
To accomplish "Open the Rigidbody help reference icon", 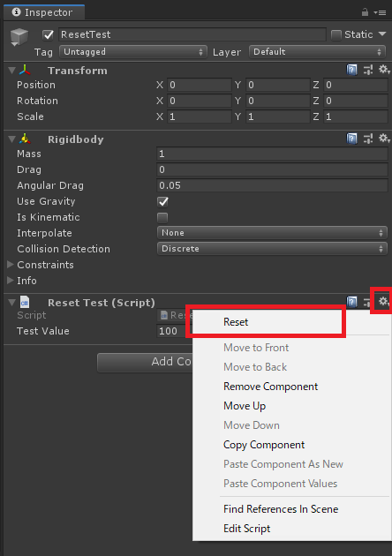I will point(351,139).
